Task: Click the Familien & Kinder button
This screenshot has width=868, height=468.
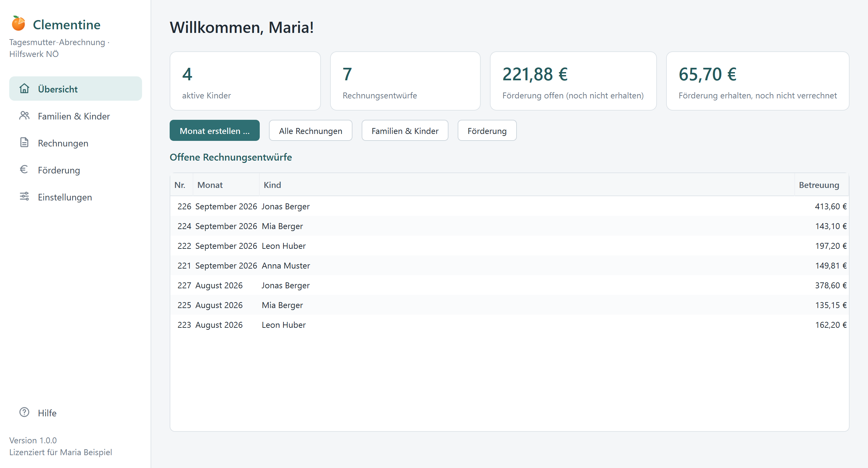Action: 405,130
